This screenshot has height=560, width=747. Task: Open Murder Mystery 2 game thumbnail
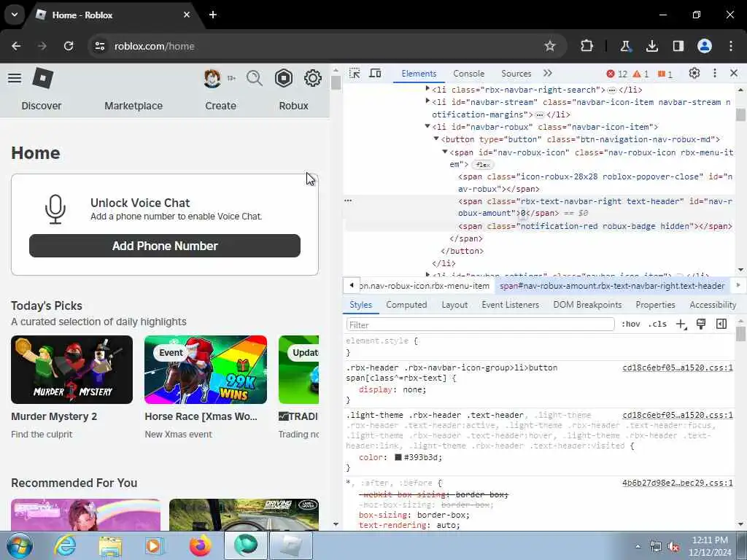pyautogui.click(x=72, y=370)
